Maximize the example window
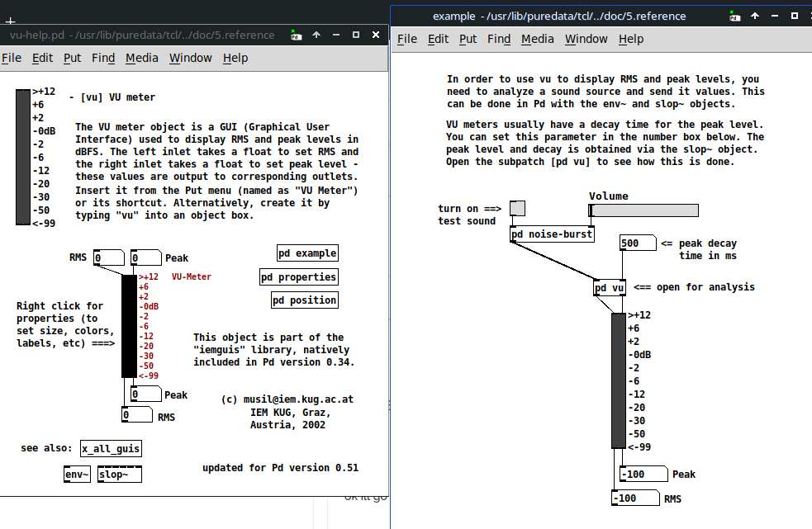 (795, 16)
